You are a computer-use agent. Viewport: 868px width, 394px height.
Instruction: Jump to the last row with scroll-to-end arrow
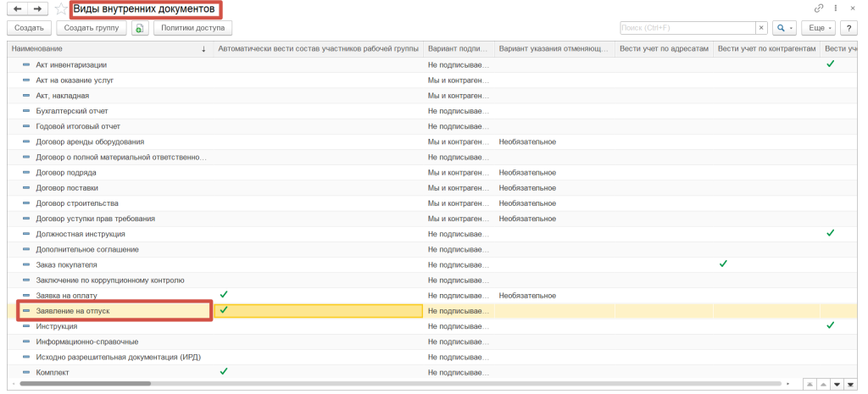853,385
